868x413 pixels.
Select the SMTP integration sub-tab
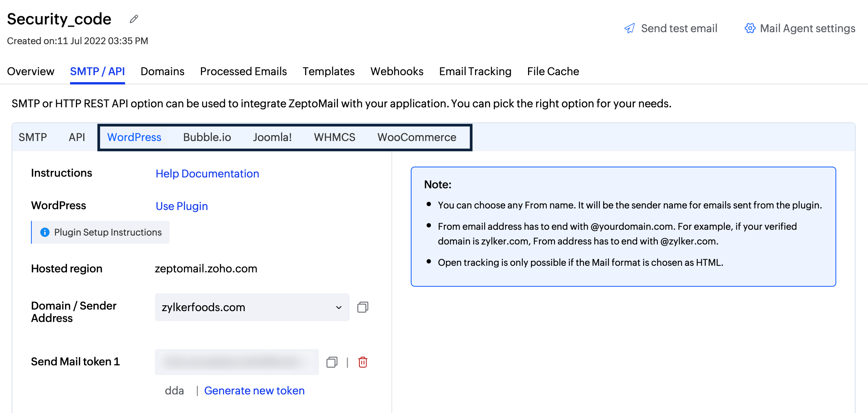click(x=33, y=137)
